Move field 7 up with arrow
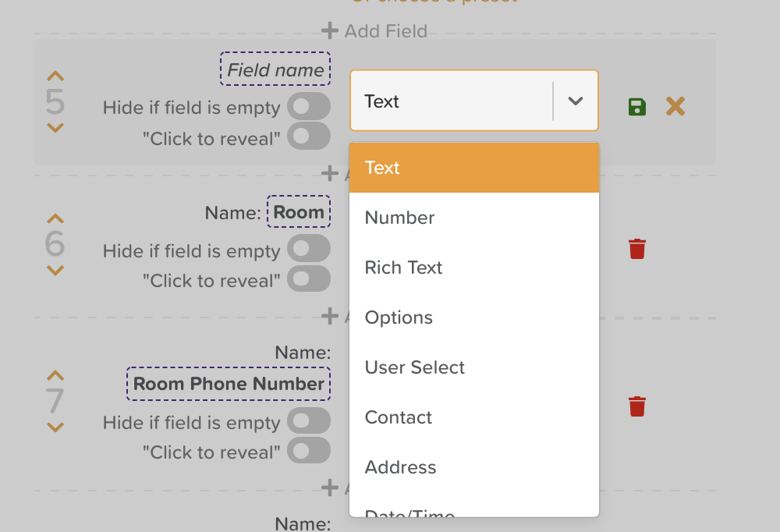Image resolution: width=780 pixels, height=532 pixels. tap(55, 375)
